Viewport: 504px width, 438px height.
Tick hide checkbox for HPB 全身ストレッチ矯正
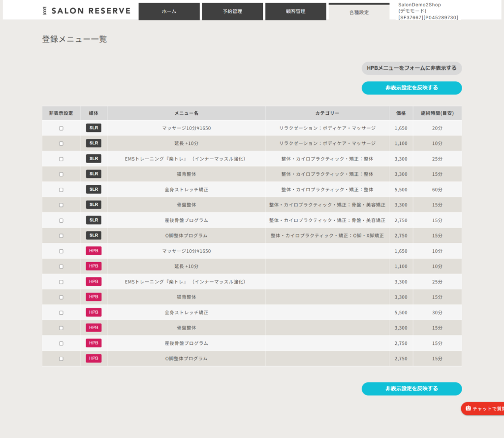pos(61,312)
